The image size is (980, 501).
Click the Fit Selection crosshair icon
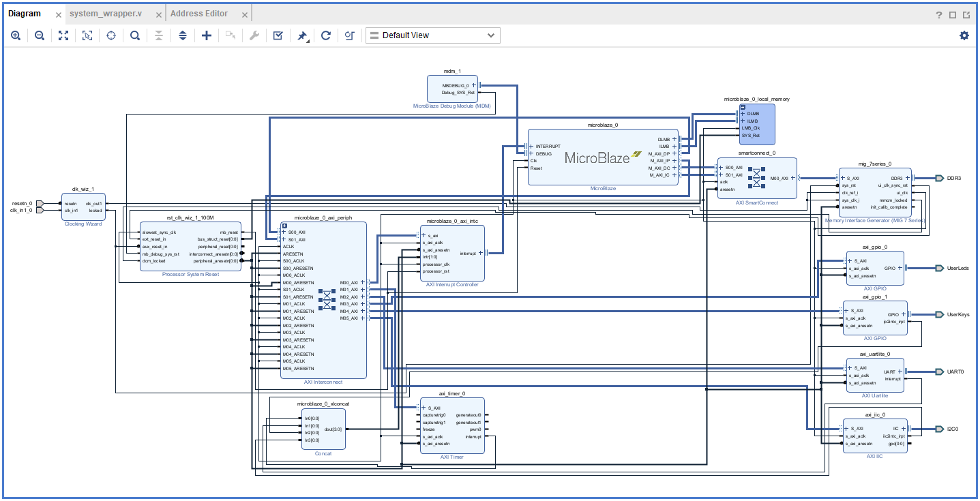(x=111, y=35)
